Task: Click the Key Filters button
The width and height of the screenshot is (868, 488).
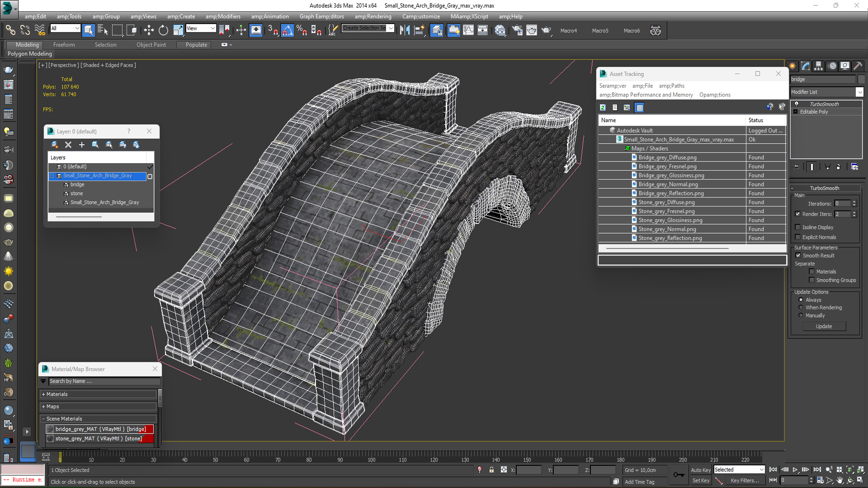Action: [745, 481]
